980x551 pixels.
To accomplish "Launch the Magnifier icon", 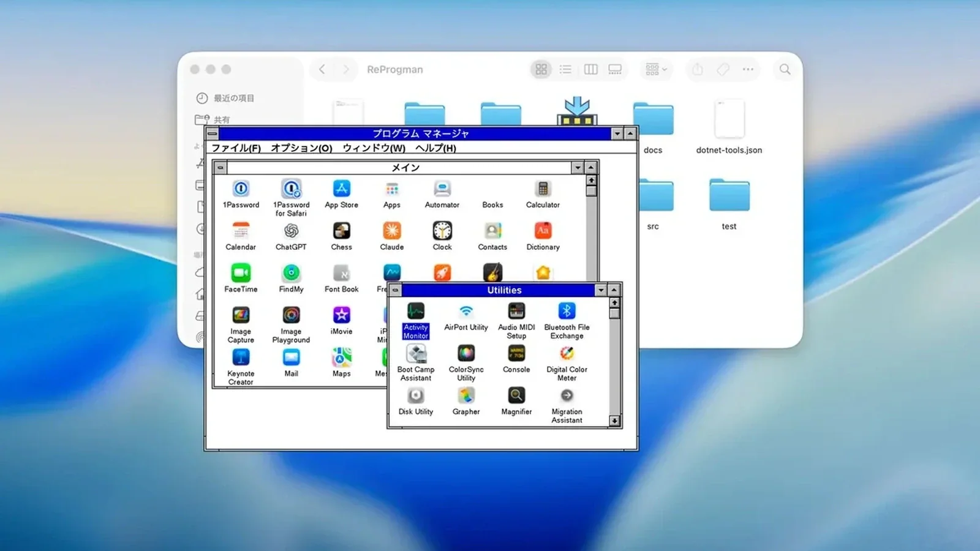I will [x=516, y=395].
